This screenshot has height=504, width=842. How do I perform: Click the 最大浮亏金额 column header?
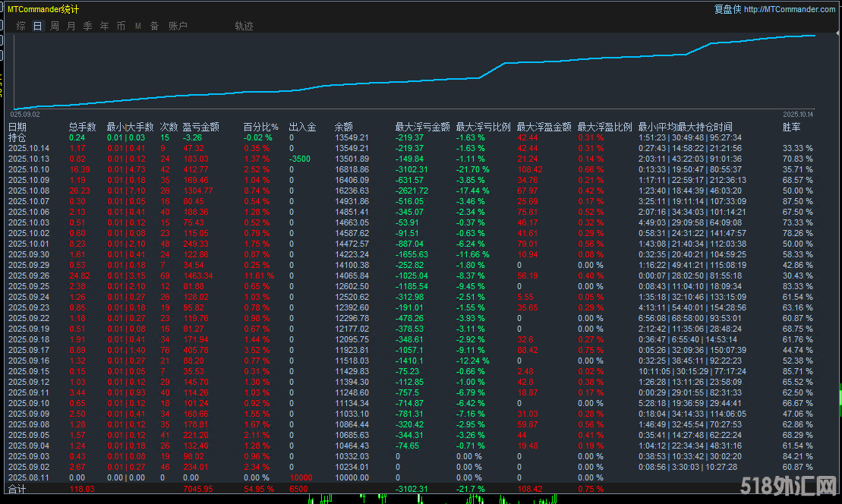(x=422, y=128)
